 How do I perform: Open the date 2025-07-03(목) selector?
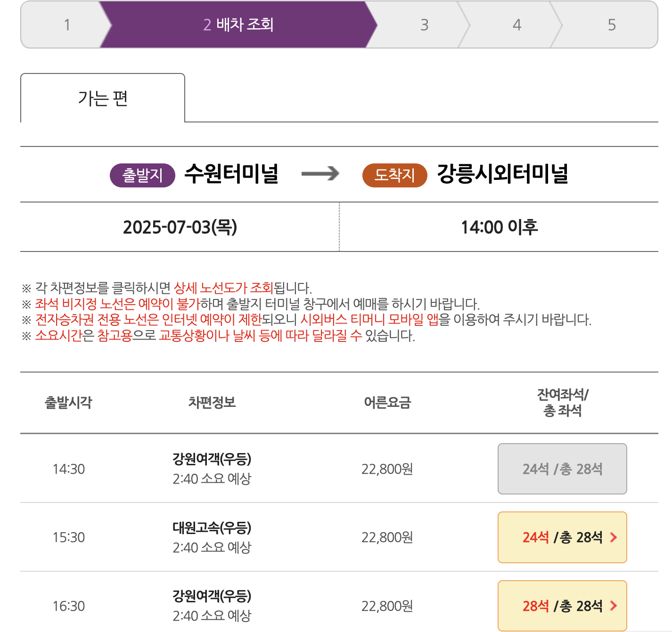pos(181,227)
